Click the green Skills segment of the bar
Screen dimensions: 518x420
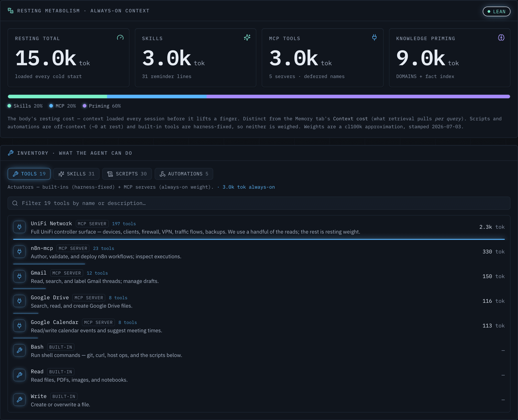click(x=57, y=97)
